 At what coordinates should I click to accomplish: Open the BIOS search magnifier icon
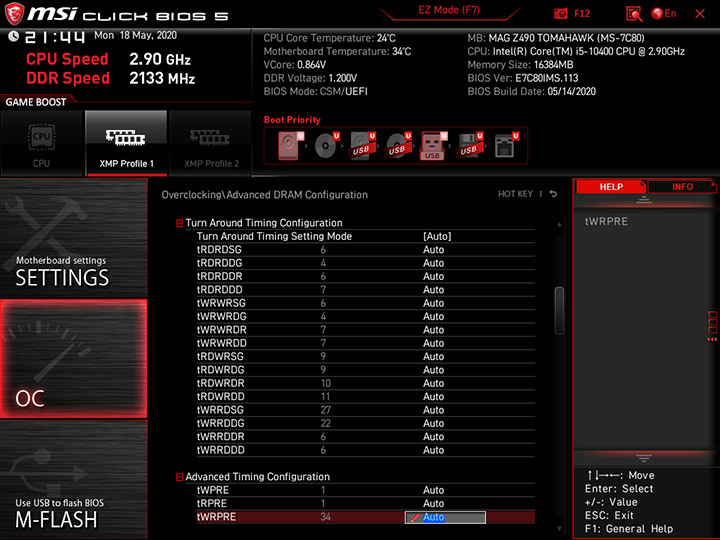(x=634, y=14)
